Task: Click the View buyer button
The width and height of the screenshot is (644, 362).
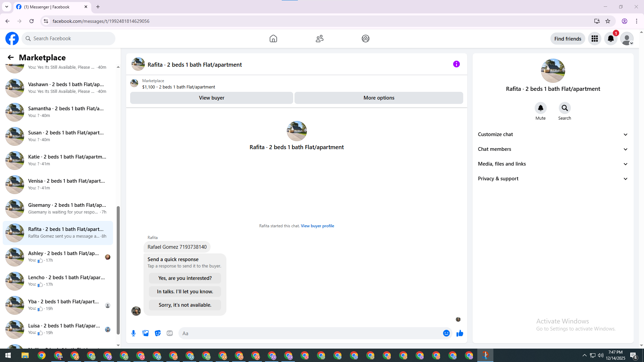Action: (x=211, y=98)
